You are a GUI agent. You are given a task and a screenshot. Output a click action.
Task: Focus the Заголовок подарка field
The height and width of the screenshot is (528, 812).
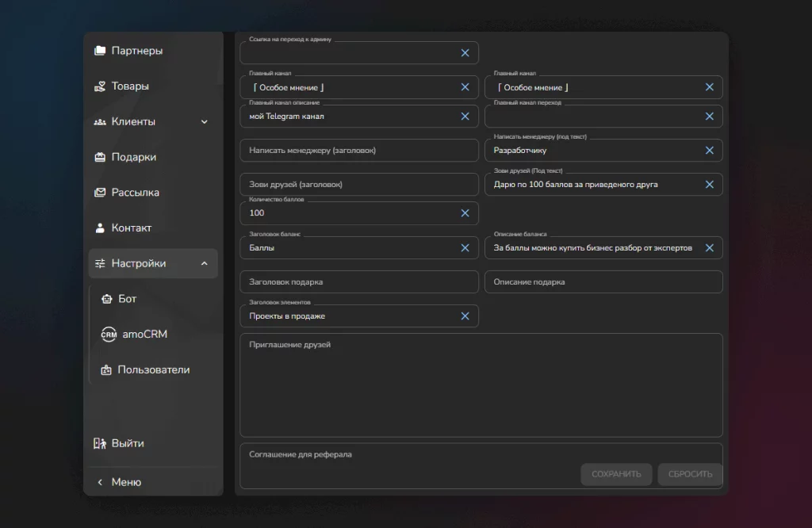tap(359, 281)
